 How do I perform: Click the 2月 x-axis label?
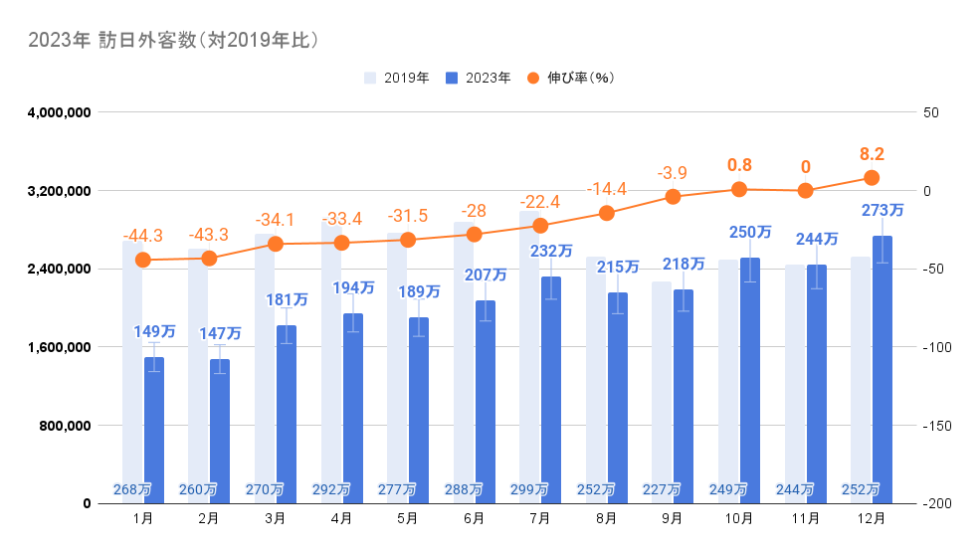pyautogui.click(x=209, y=518)
